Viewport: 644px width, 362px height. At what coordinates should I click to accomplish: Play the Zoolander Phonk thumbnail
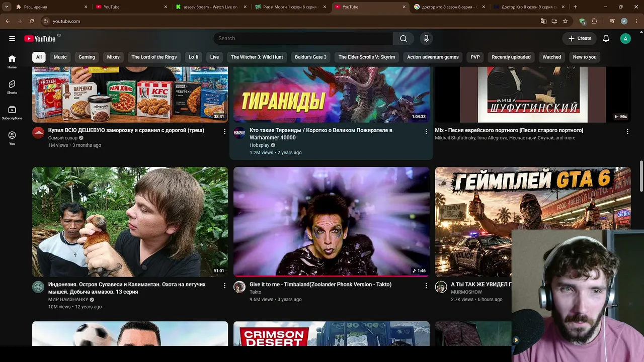click(x=332, y=222)
